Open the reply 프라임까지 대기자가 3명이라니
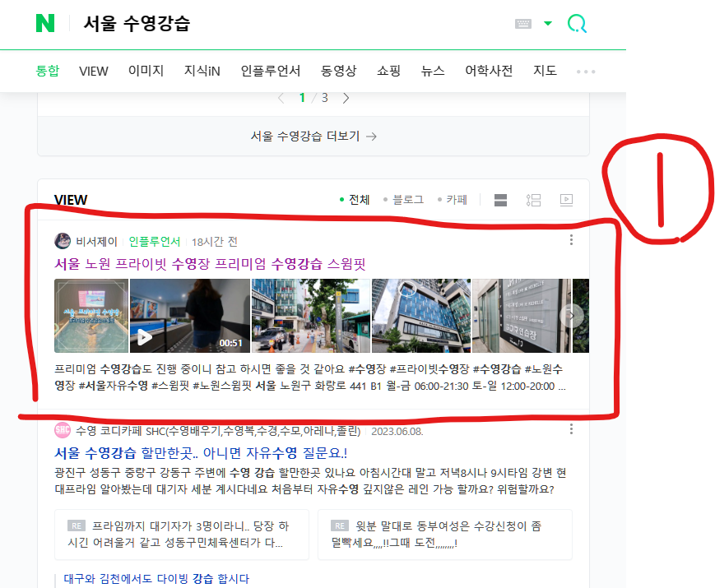The image size is (715, 588). click(182, 535)
